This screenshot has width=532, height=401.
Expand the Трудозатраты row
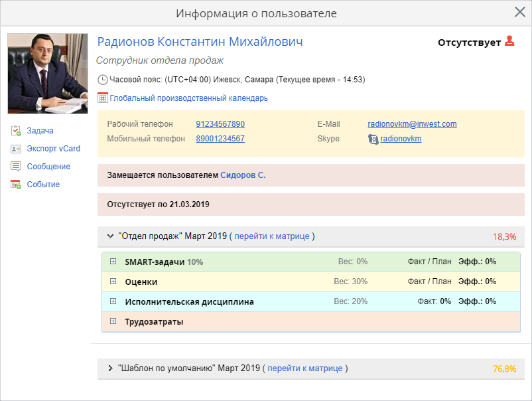tap(113, 321)
